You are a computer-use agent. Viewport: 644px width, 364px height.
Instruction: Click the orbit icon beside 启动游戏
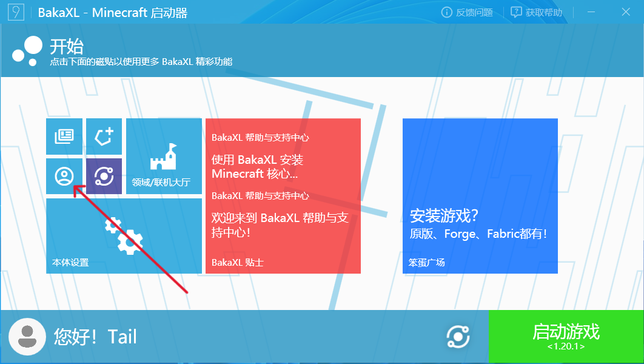458,337
